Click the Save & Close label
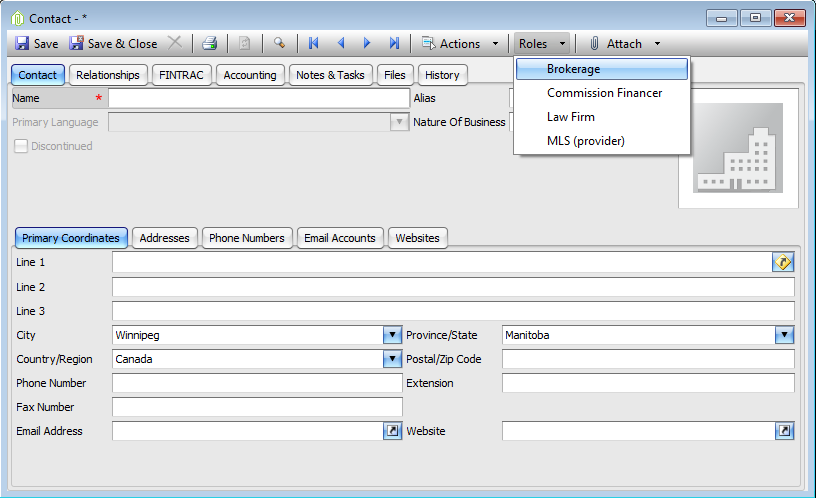The width and height of the screenshot is (816, 498). pos(122,44)
